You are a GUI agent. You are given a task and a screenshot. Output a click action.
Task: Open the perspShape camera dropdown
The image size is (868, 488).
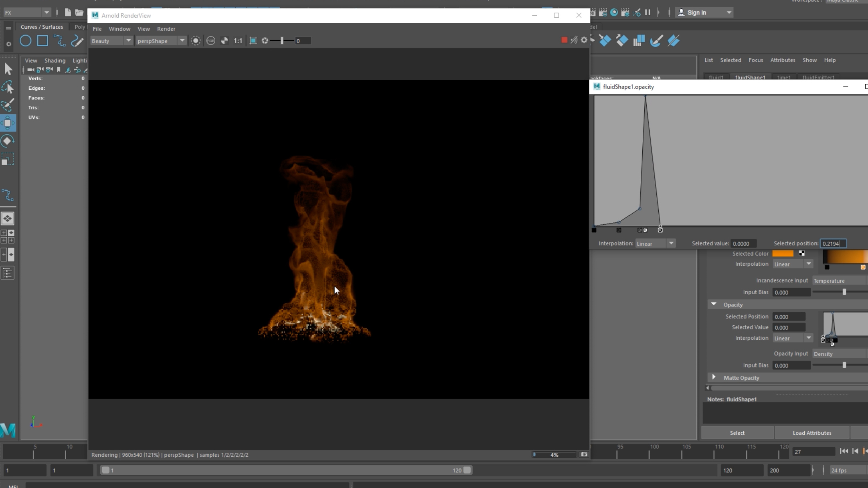(161, 41)
